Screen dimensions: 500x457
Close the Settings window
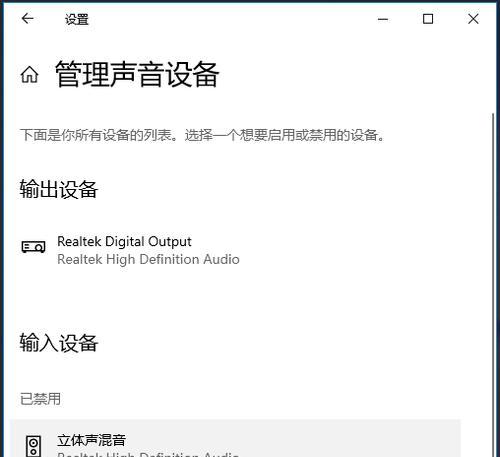point(473,19)
